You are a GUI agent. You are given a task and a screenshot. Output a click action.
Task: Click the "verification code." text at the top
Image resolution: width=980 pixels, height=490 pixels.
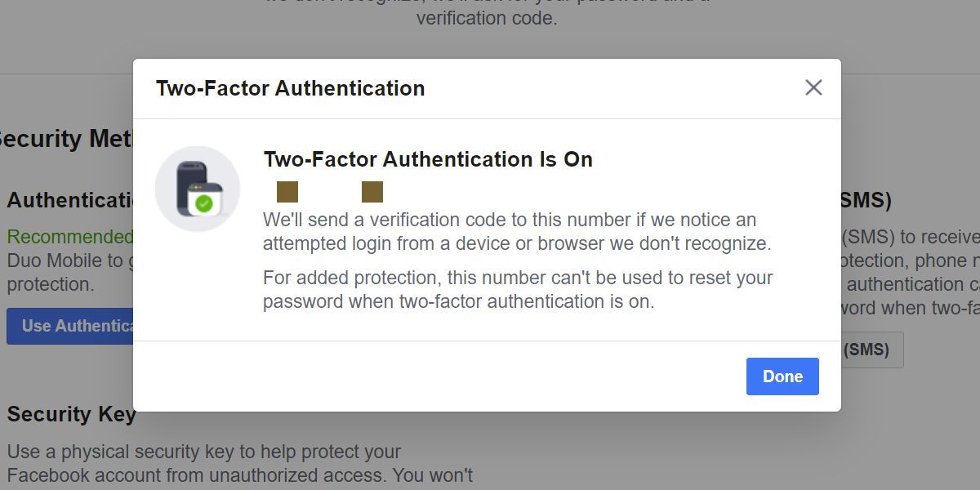tap(487, 18)
